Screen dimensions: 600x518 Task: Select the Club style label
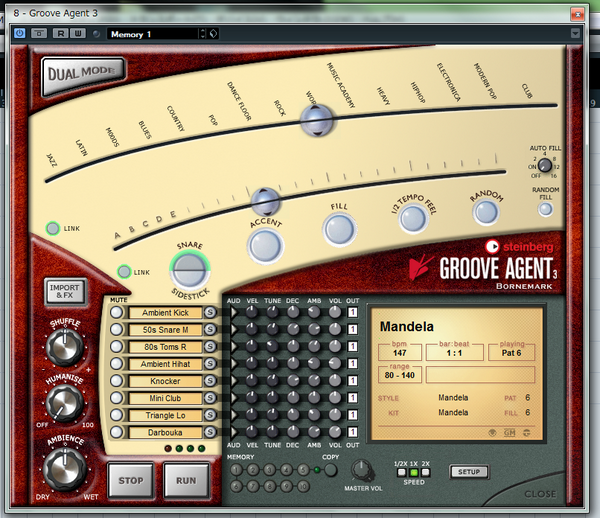tap(527, 91)
